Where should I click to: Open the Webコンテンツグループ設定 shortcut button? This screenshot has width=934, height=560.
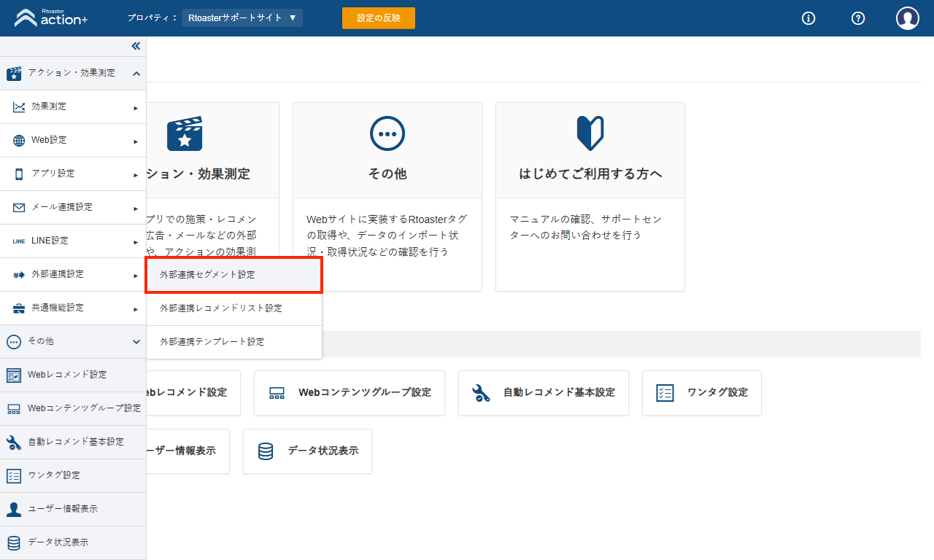(350, 393)
